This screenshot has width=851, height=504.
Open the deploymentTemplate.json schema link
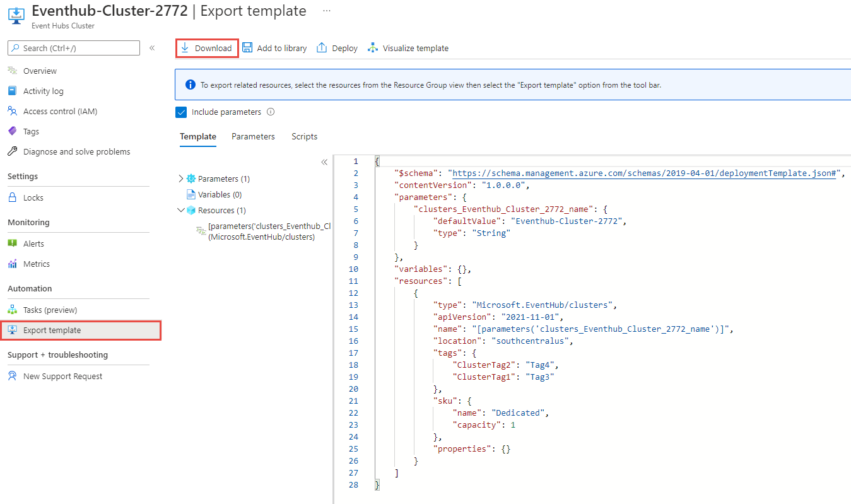(x=644, y=173)
